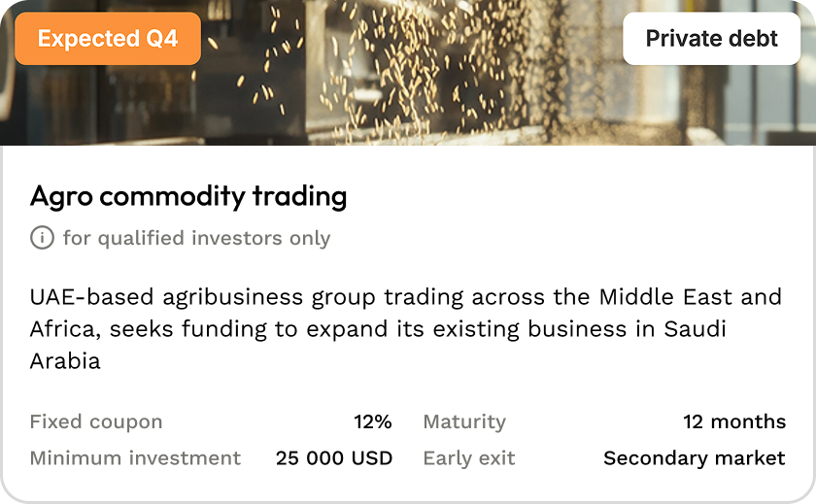
Task: Click the info icon beside qualified investors
Action: pos(42,238)
